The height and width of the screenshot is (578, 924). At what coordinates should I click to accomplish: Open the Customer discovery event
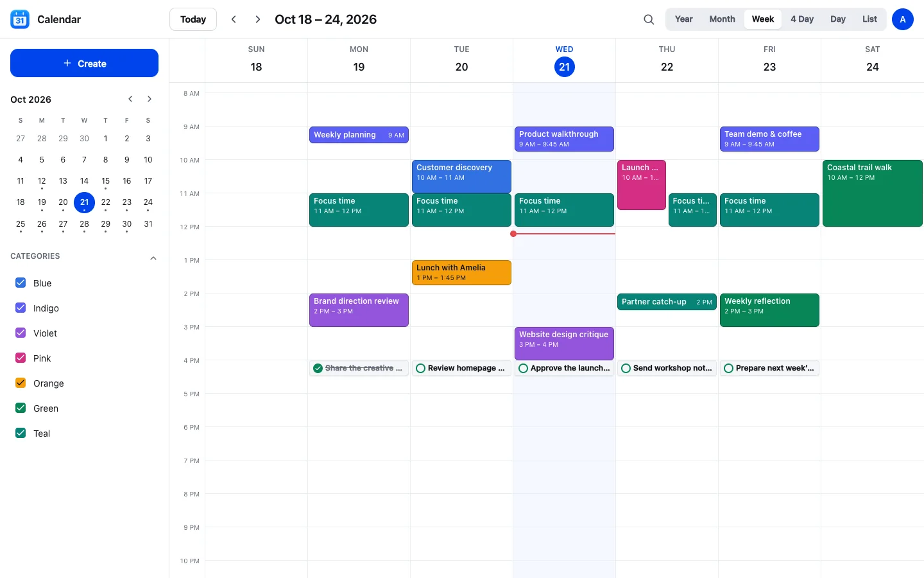coord(461,176)
